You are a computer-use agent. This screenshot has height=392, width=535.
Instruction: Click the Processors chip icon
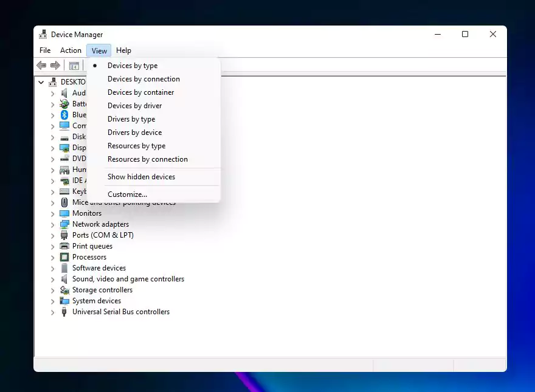click(x=64, y=257)
